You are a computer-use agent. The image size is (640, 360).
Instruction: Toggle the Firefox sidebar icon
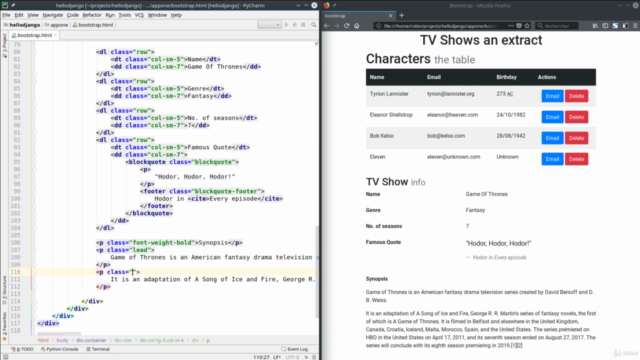(x=605, y=26)
